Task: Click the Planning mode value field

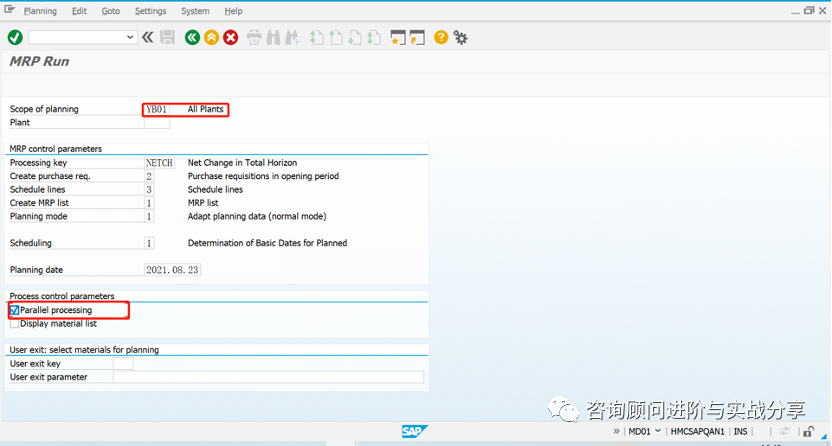Action: point(149,216)
